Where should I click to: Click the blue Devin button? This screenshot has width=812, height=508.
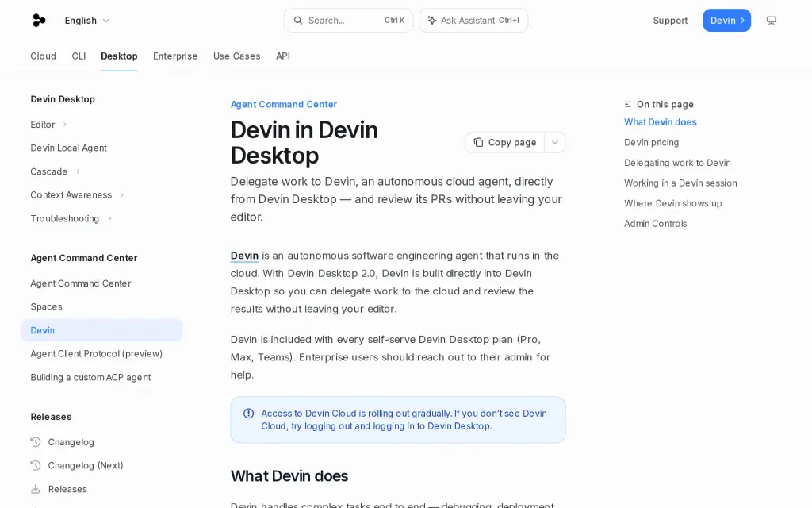726,20
